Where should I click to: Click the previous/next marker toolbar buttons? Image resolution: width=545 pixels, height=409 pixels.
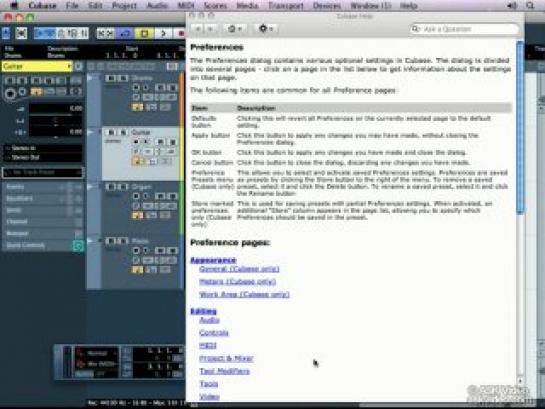[x=105, y=33]
